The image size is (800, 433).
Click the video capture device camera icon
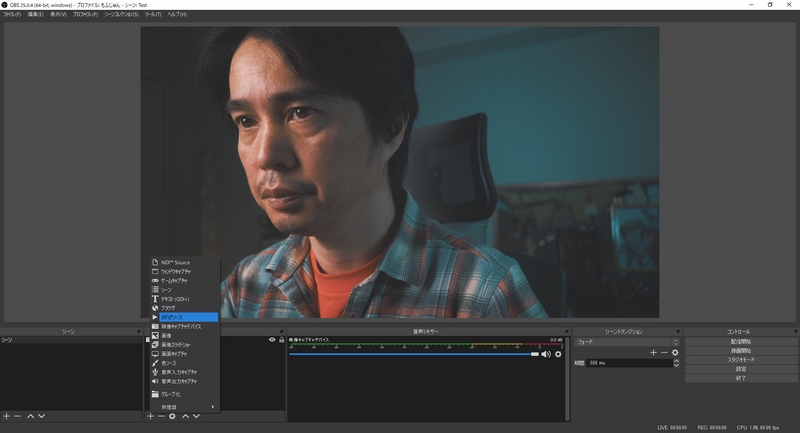pos(155,326)
